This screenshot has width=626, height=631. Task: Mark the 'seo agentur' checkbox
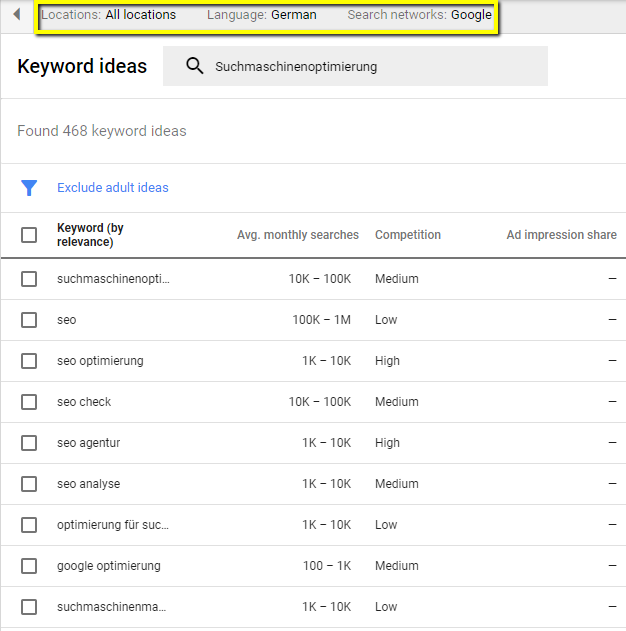pos(29,443)
